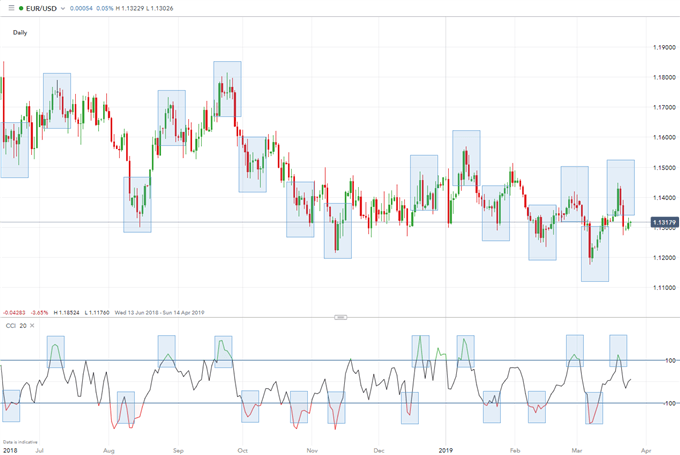The width and height of the screenshot is (680, 455).
Task: Click the Data is indicative note
Action: pyautogui.click(x=20, y=442)
